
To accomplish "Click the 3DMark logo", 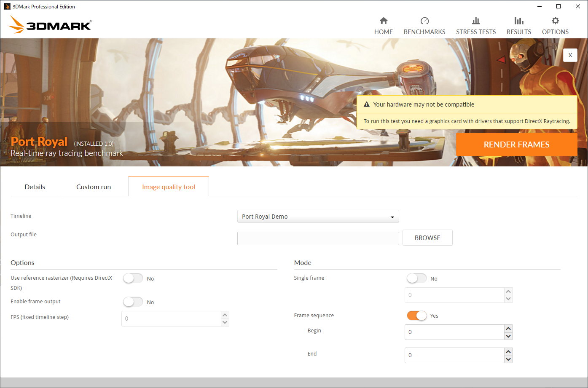I will tap(50, 25).
